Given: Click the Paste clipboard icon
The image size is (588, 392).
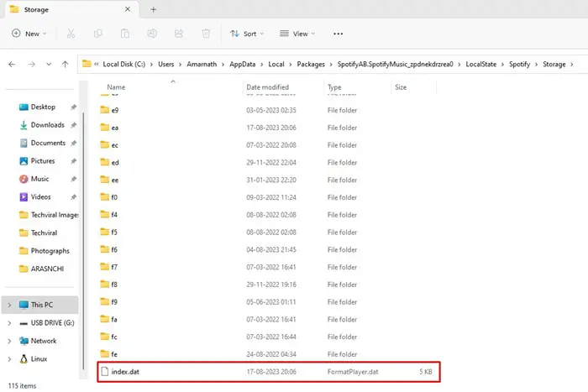Looking at the screenshot, I should [x=125, y=34].
